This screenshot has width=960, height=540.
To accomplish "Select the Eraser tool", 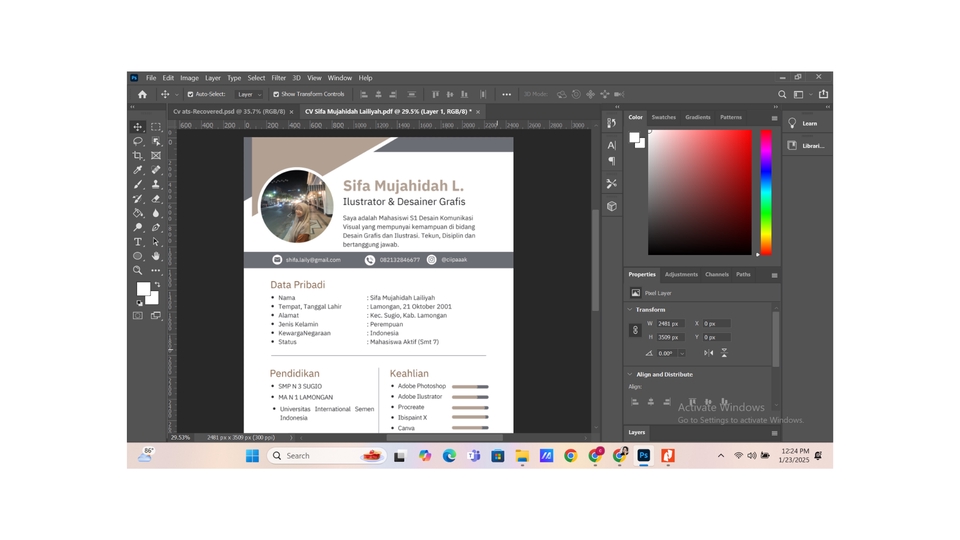I will point(156,198).
